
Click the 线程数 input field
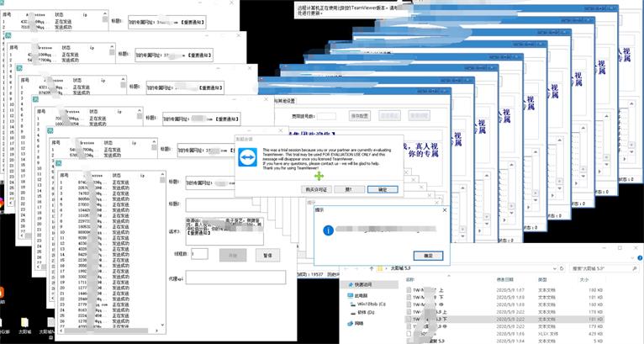click(199, 253)
